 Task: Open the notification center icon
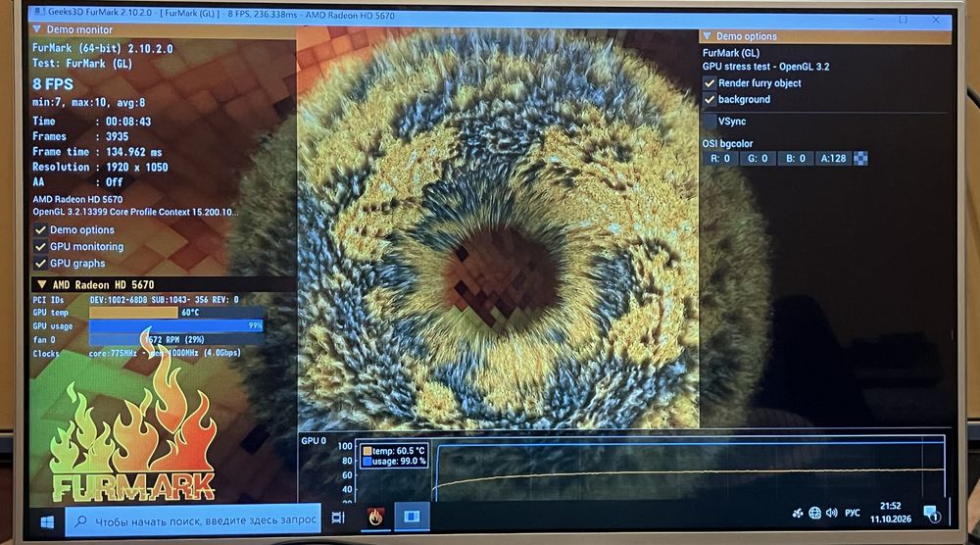point(932,514)
